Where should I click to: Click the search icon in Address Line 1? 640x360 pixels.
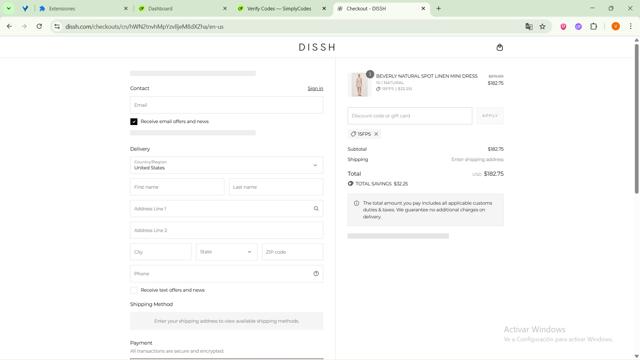click(x=316, y=209)
